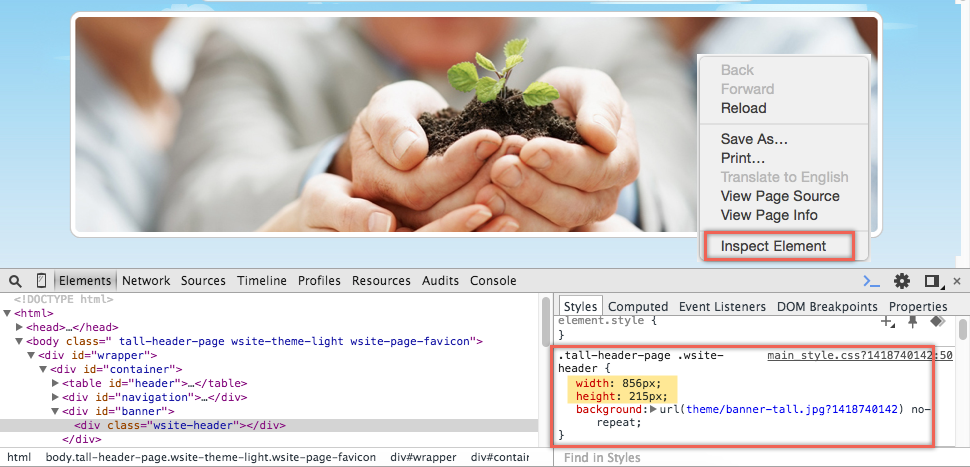Screen dimensions: 970x467
Task: Click the dock side icon
Action: point(932,281)
